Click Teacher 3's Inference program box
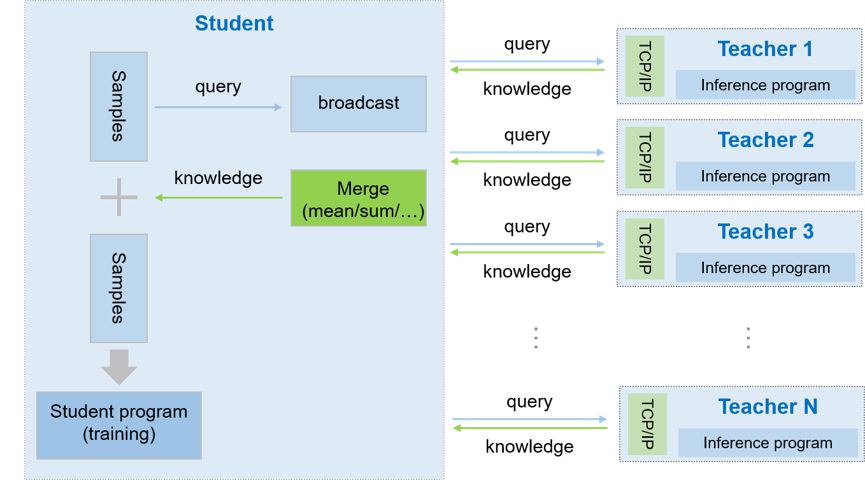865x480 pixels. pyautogui.click(x=765, y=267)
